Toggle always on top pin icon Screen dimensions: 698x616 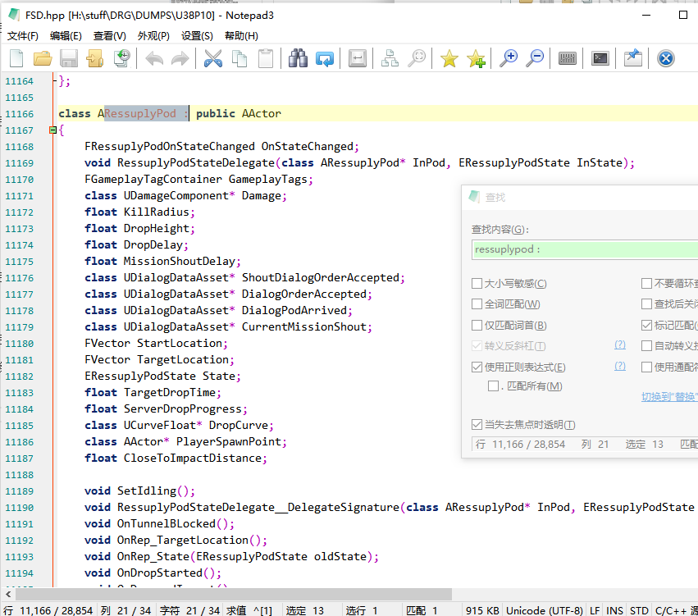(633, 58)
